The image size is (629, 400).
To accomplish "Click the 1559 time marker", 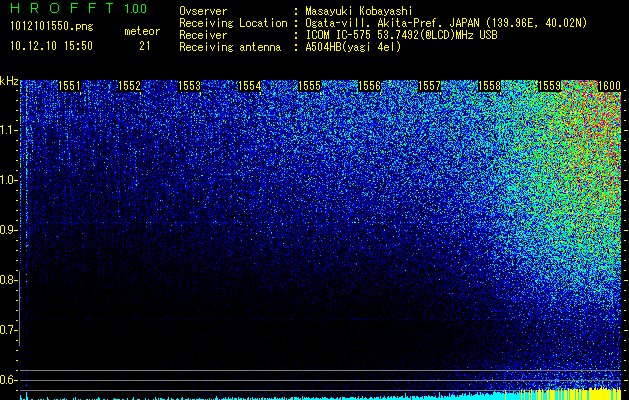I will pos(550,86).
